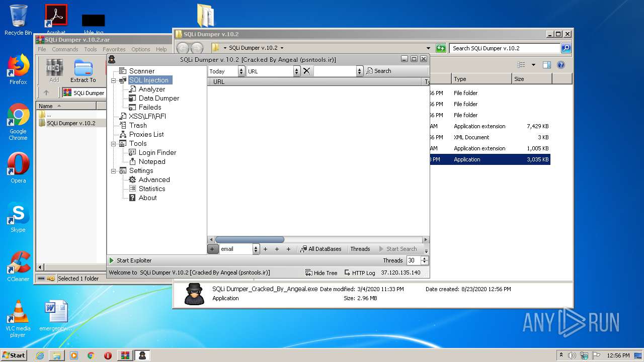Sort Explorer files by the Type column
This screenshot has height=362, width=644.
click(x=481, y=79)
